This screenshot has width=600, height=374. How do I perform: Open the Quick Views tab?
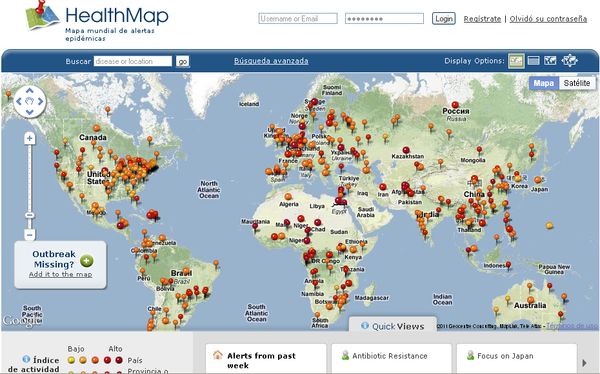[x=393, y=326]
